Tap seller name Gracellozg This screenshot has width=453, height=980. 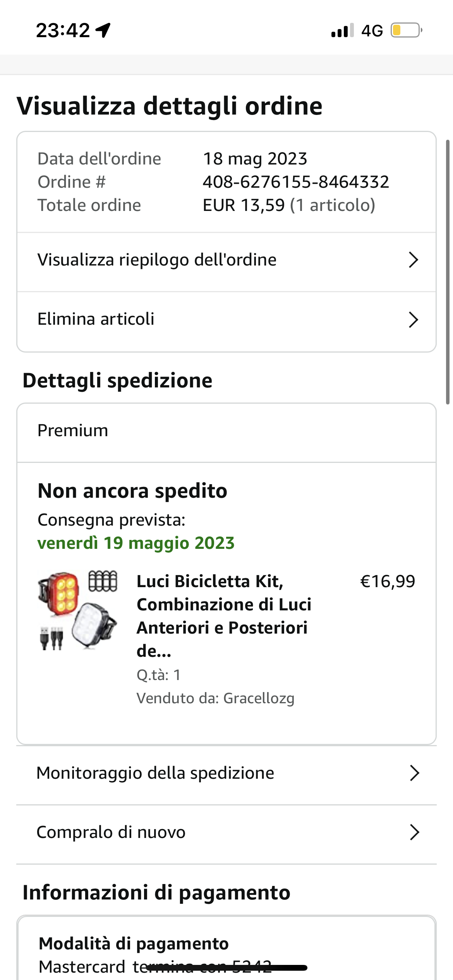coord(258,698)
